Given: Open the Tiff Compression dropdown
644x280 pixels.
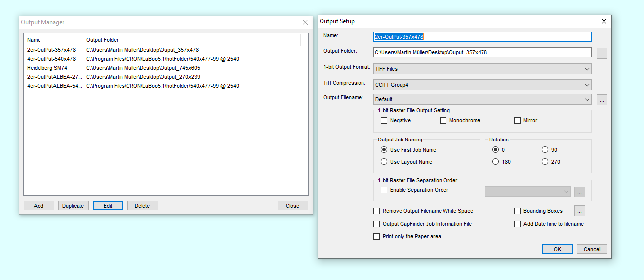Looking at the screenshot, I should click(482, 85).
